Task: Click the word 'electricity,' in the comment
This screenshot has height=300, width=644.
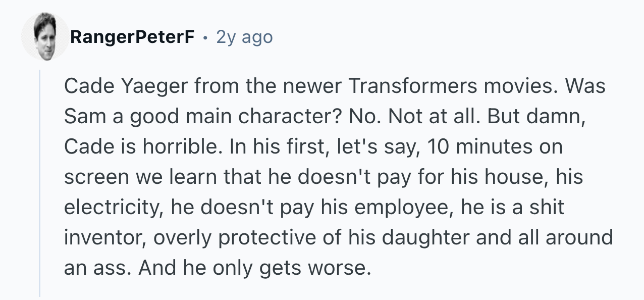Action: (x=114, y=209)
